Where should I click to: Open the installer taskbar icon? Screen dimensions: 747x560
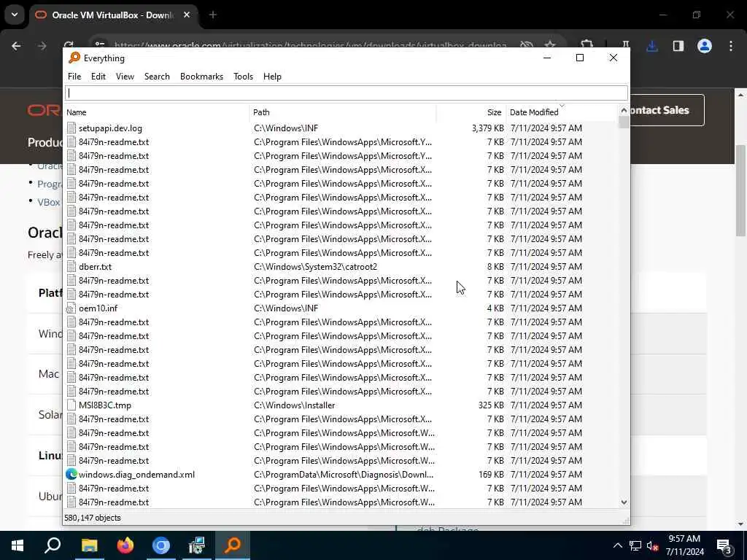(x=196, y=545)
